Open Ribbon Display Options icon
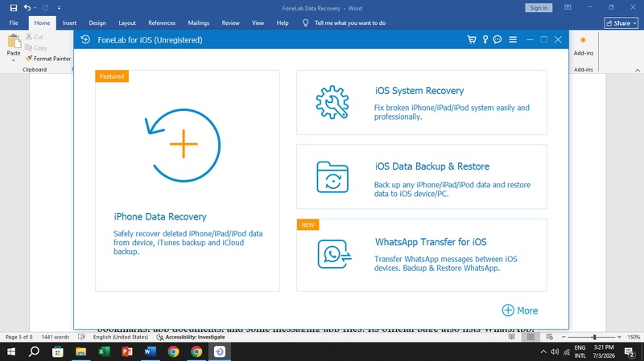The image size is (644, 361). (568, 7)
